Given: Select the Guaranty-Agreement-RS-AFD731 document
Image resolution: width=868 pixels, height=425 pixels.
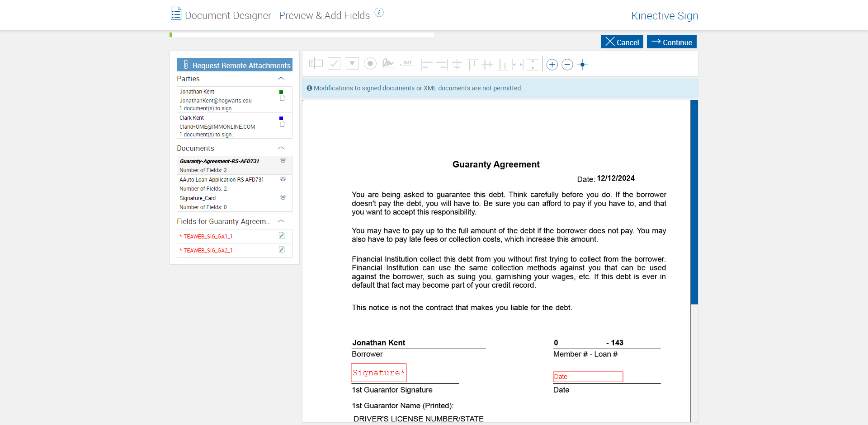Looking at the screenshot, I should (235, 165).
